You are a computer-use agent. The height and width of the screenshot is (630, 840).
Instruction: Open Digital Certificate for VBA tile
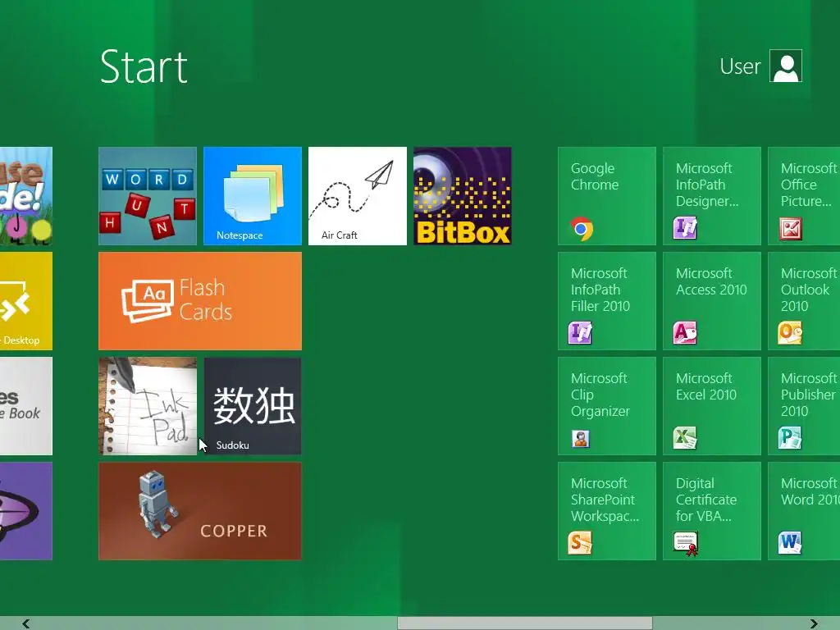click(x=712, y=511)
